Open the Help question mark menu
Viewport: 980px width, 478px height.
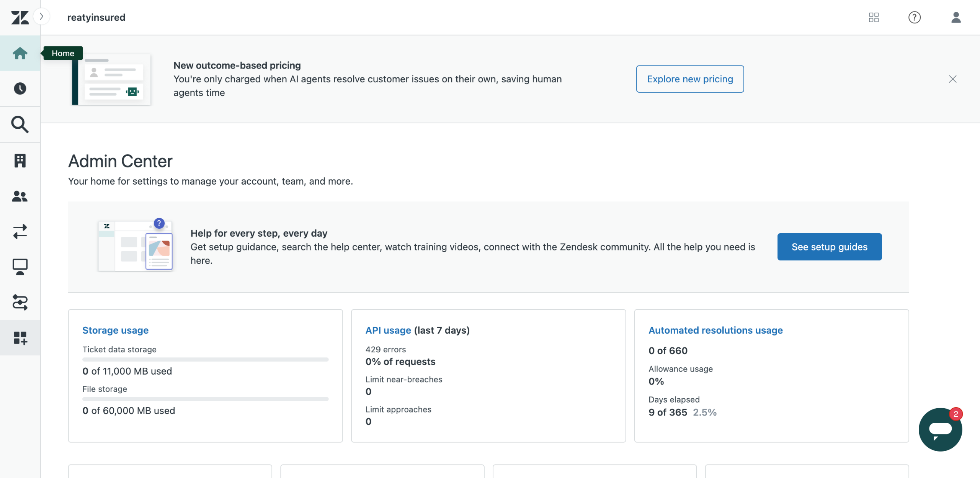[x=915, y=17]
